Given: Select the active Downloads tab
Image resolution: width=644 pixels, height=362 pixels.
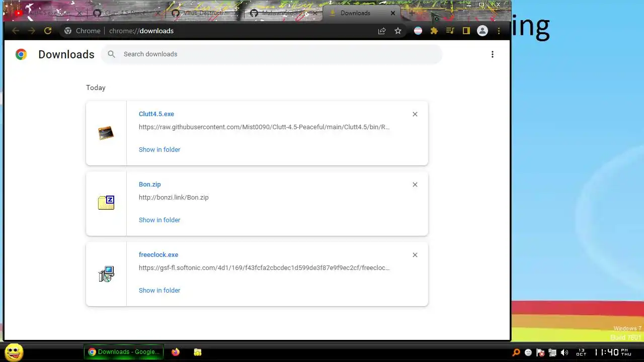Looking at the screenshot, I should coord(361,13).
